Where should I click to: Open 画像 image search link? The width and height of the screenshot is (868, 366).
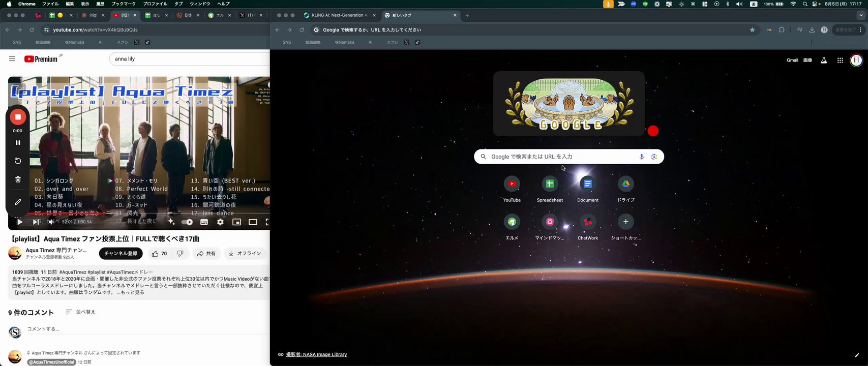pyautogui.click(x=807, y=60)
